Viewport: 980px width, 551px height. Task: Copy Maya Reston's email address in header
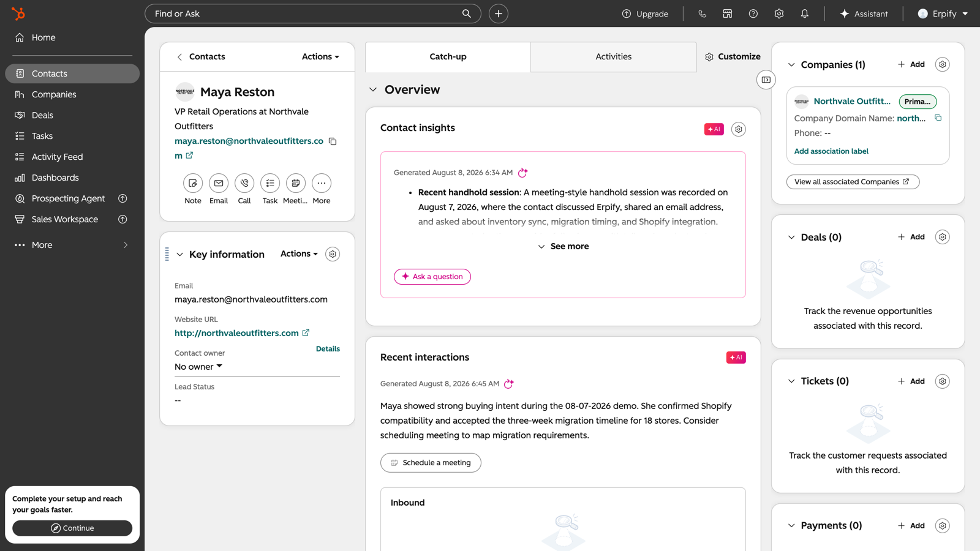pos(333,141)
